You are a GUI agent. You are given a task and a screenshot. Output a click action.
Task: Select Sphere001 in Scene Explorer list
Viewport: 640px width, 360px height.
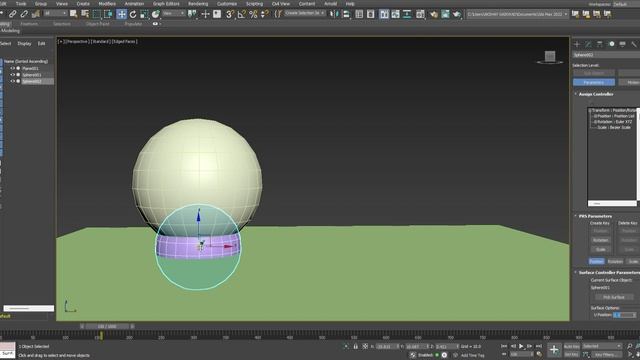tap(32, 75)
